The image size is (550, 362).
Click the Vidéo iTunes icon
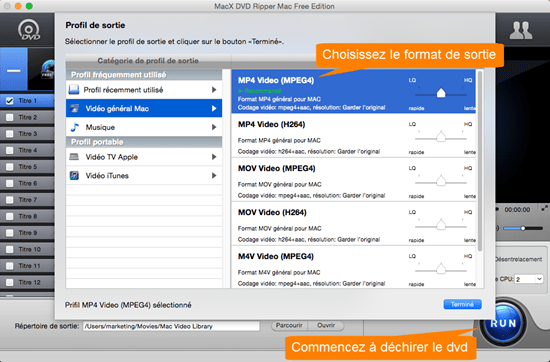coord(74,175)
